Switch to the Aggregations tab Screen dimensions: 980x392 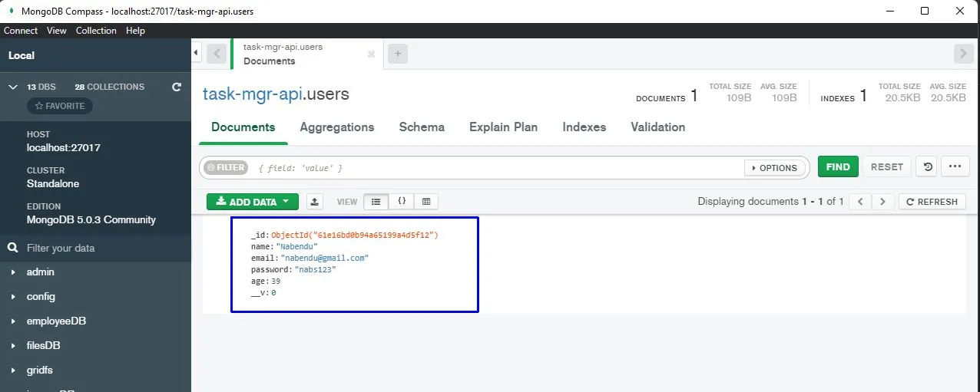[x=337, y=127]
